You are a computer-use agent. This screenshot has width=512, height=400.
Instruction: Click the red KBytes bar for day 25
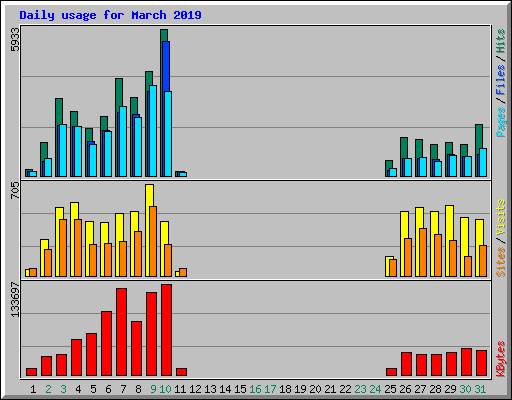391,372
